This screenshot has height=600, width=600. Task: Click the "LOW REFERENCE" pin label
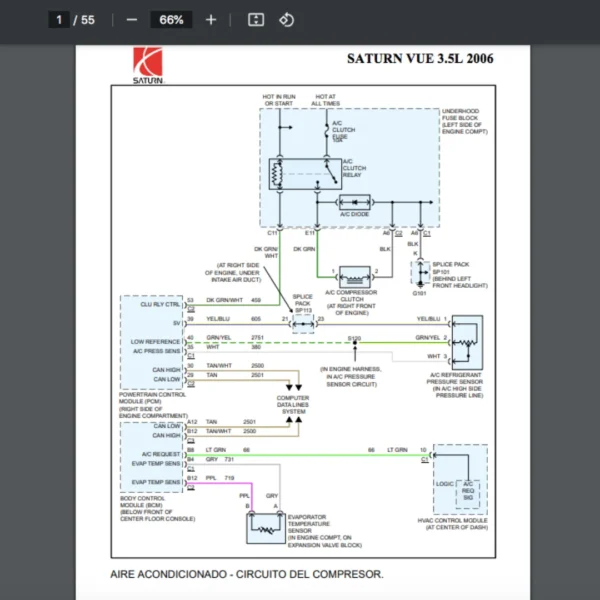pyautogui.click(x=155, y=342)
